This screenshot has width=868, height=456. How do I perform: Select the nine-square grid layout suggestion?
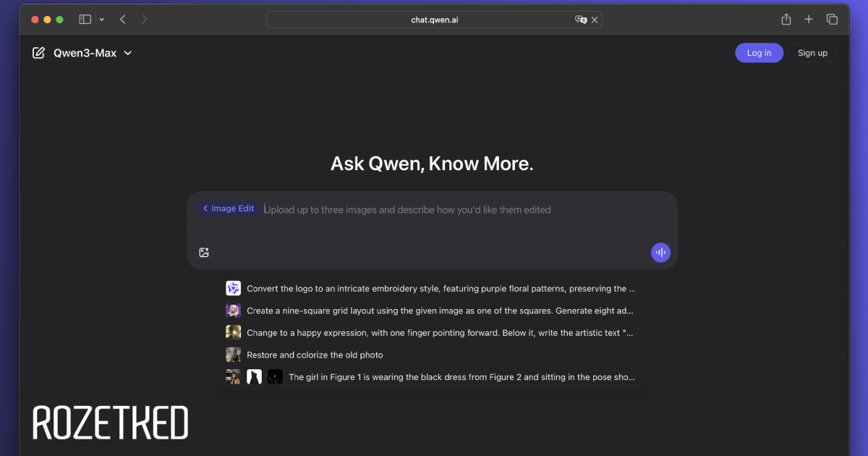coord(439,311)
